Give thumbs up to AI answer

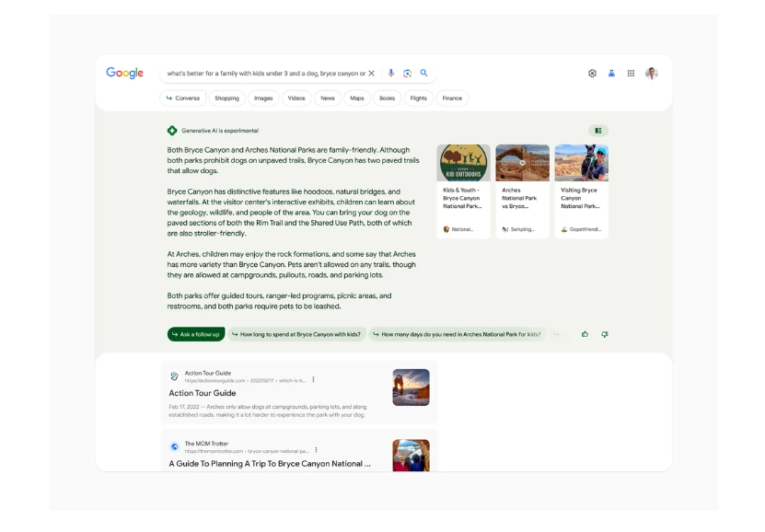click(585, 334)
